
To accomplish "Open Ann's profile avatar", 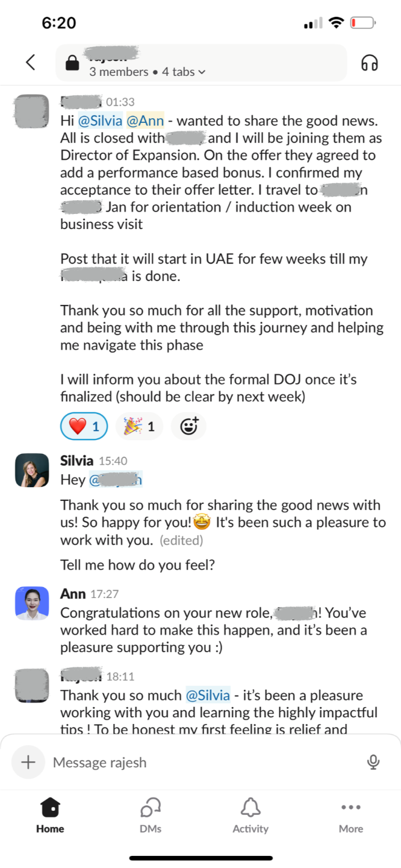I will point(32,603).
